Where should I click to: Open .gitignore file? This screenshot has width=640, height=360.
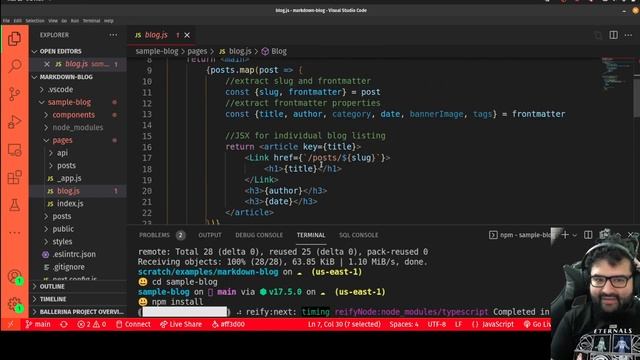coord(78,267)
